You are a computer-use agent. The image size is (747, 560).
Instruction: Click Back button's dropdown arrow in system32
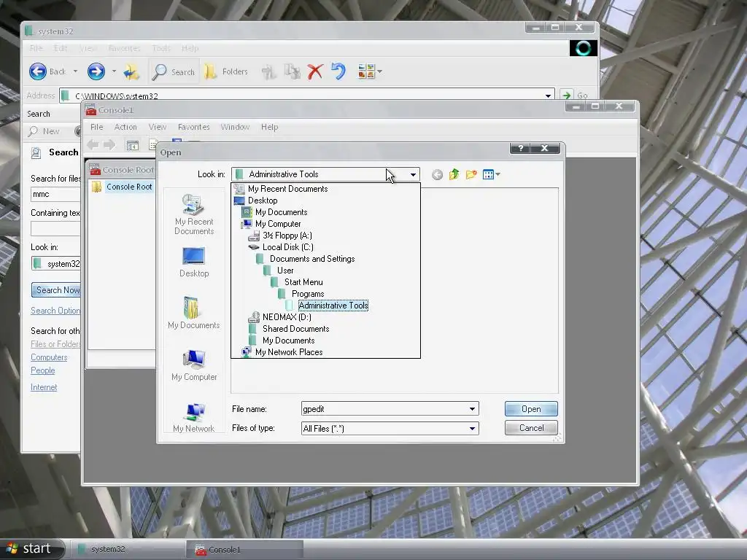point(75,71)
